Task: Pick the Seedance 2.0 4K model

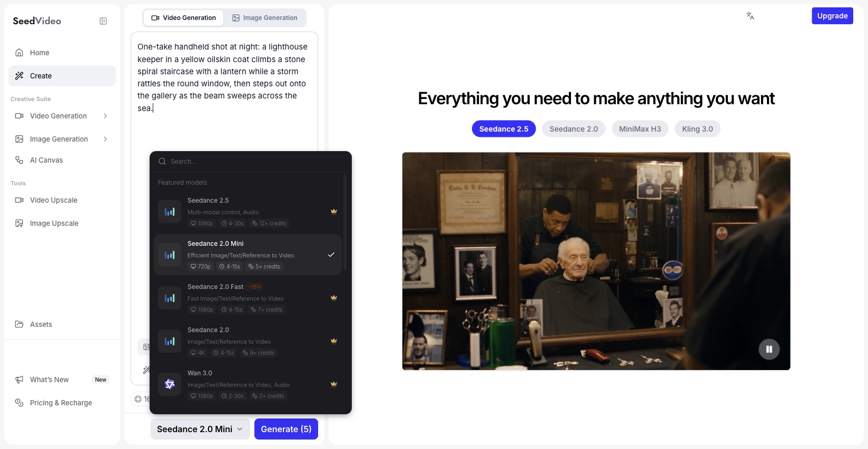Action: pos(248,341)
